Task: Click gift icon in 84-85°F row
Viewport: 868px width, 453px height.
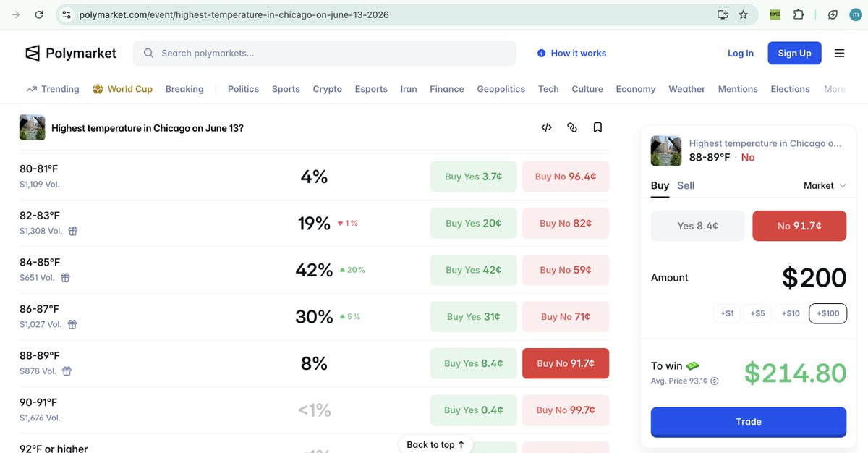Action: point(65,278)
